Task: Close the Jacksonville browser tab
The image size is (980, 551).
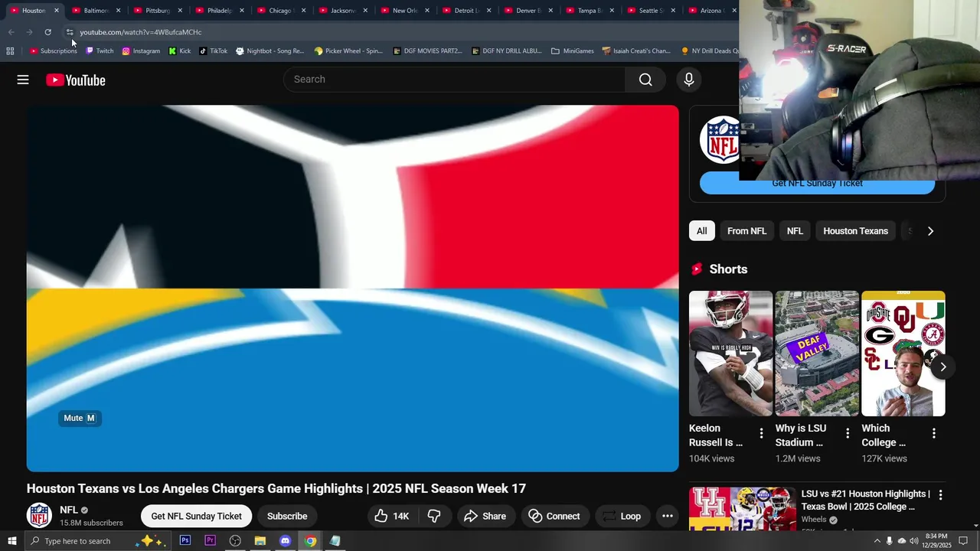Action: 365,11
